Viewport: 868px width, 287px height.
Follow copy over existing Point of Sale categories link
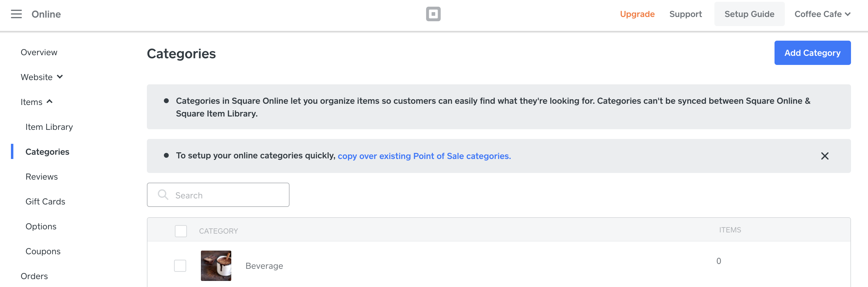[x=424, y=156]
